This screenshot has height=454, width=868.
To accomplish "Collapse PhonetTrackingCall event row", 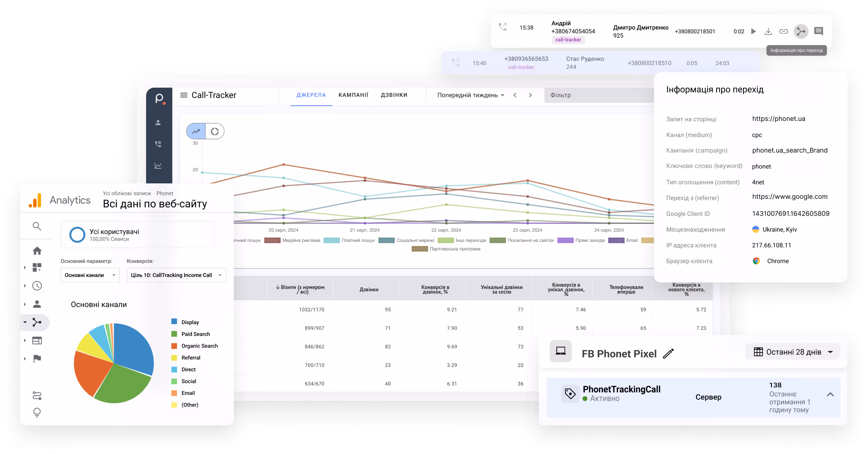I will (830, 394).
